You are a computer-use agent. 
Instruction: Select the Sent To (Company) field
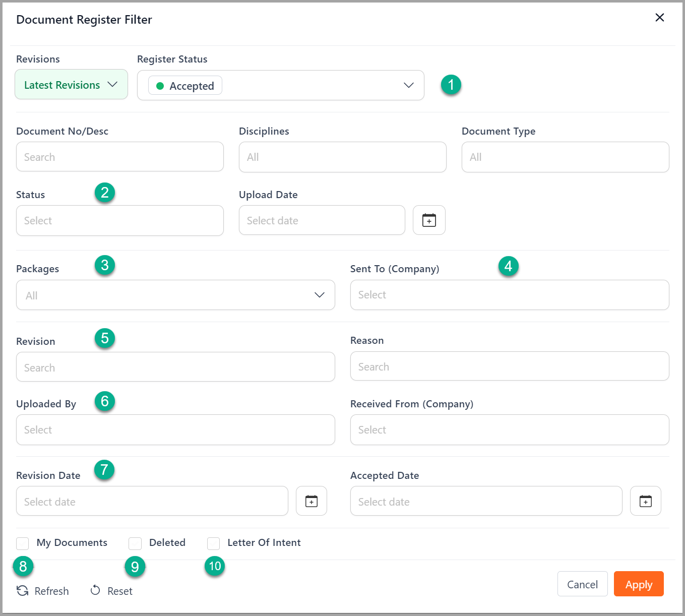click(509, 295)
